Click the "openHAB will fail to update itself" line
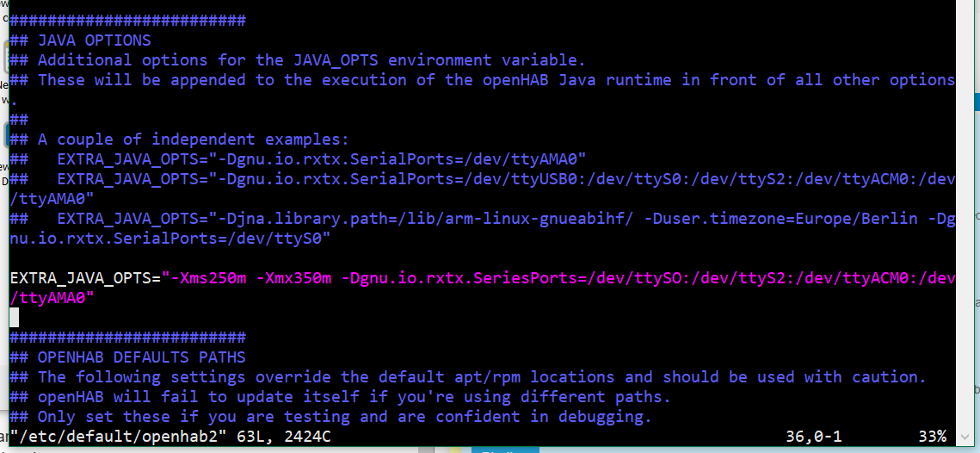Screen dimensions: 980x453 pyautogui.click(x=353, y=396)
